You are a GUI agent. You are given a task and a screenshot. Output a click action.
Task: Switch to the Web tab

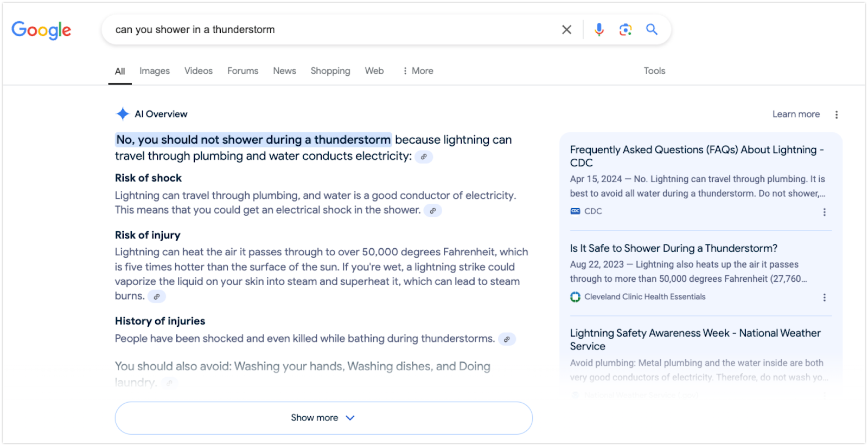coord(374,71)
